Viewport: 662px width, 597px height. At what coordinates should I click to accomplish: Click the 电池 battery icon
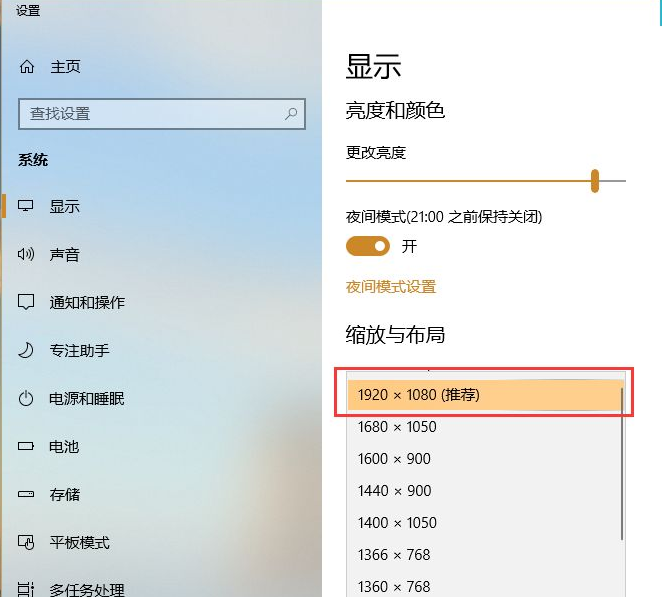tap(27, 447)
